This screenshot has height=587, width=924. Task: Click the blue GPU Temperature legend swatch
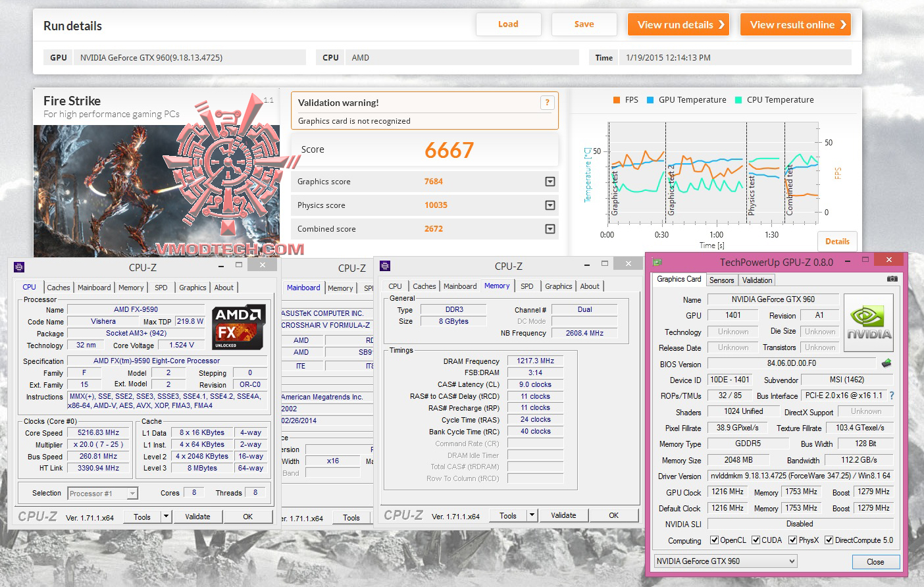pyautogui.click(x=650, y=100)
